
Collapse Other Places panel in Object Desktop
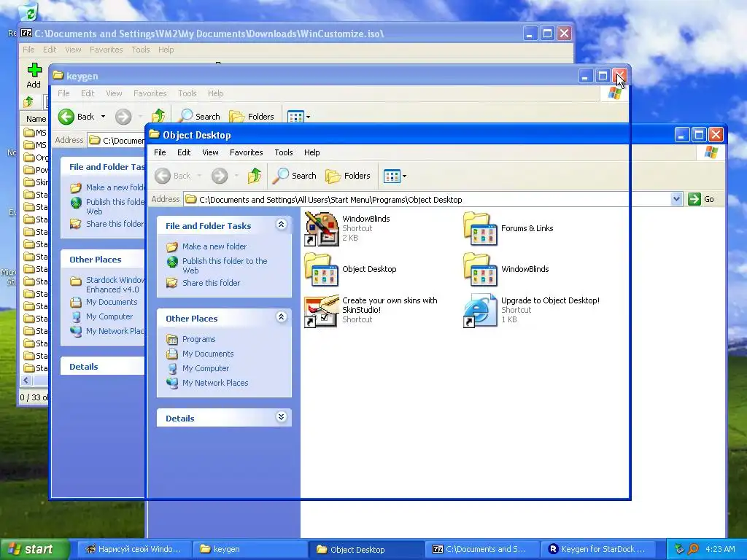[281, 316]
